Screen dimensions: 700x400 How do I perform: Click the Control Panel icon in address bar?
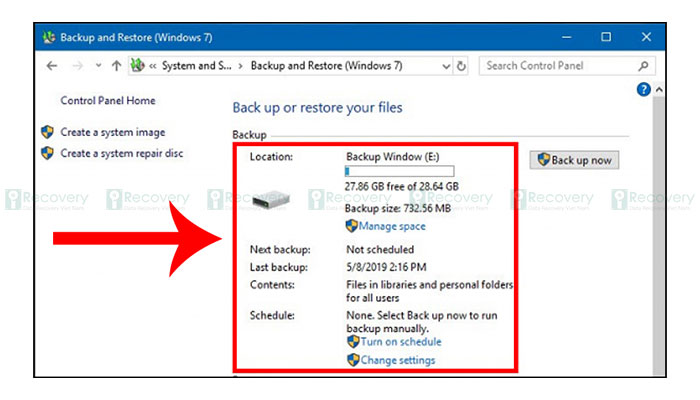click(138, 66)
